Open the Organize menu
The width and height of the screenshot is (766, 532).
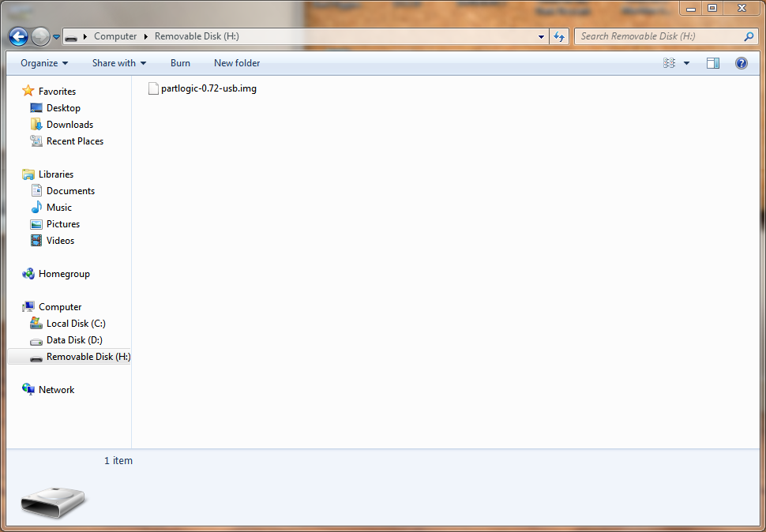click(x=44, y=63)
